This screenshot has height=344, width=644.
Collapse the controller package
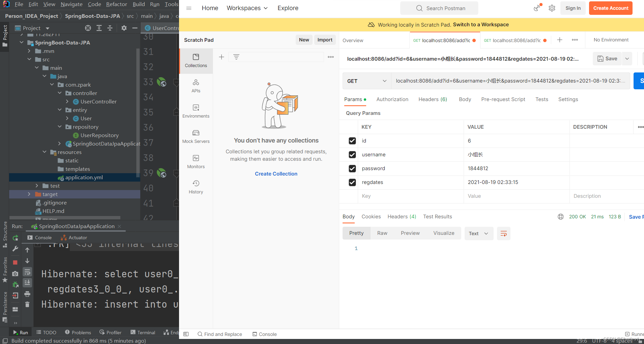[x=60, y=93]
